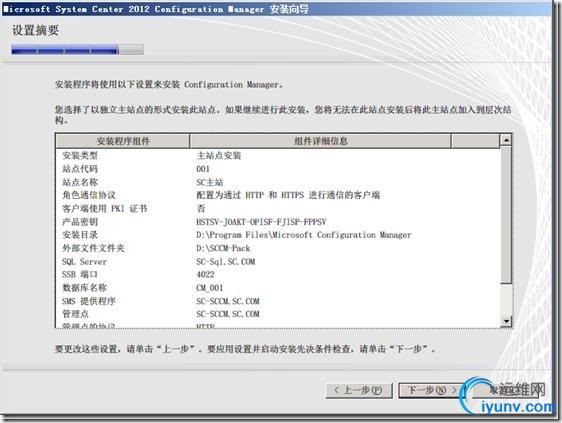Viewport: 562px width, 423px height.
Task: Click the 安装程序组件 column header
Action: pos(123,141)
